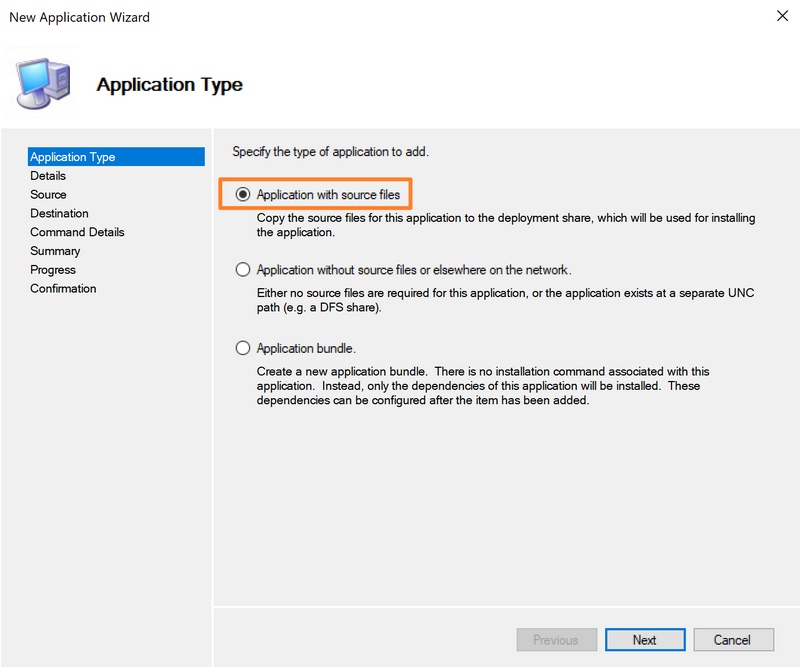Click the 'Create a new application bundle' description
The height and width of the screenshot is (667, 800).
tap(483, 386)
